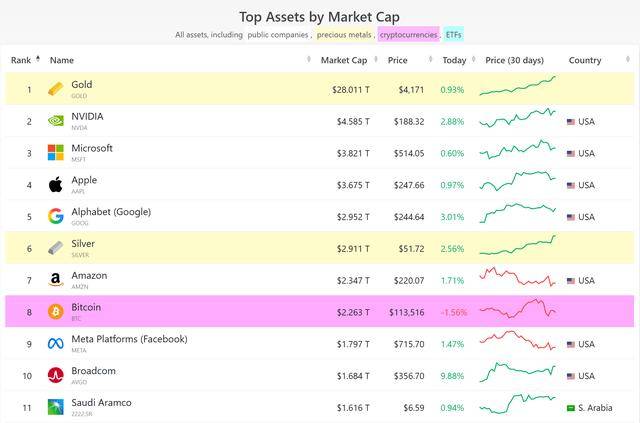
Task: View Bitcoin 30-day price chart
Action: (518, 311)
